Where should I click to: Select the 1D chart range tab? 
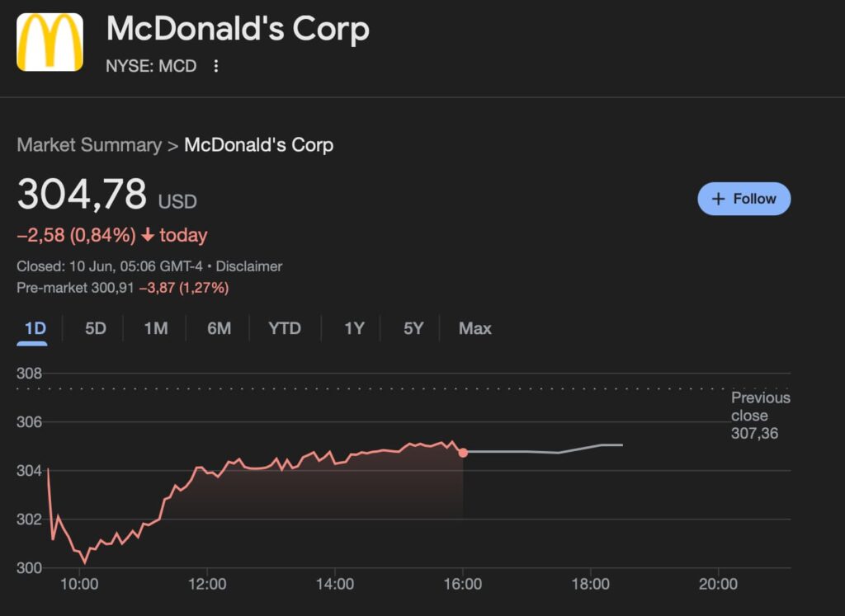(x=35, y=328)
